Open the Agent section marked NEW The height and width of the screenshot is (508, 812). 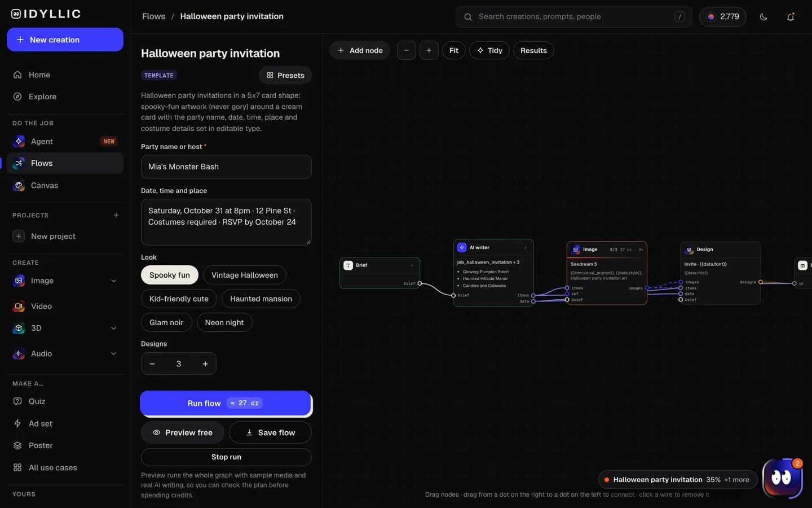tap(65, 141)
